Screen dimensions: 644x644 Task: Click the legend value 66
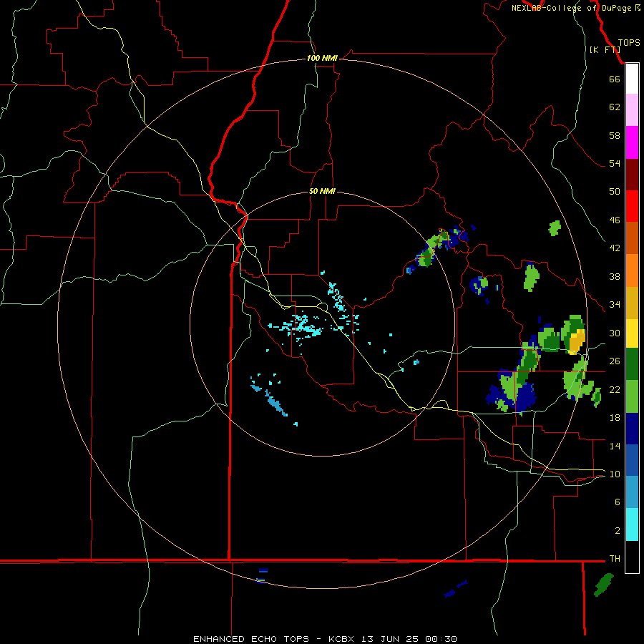(615, 79)
